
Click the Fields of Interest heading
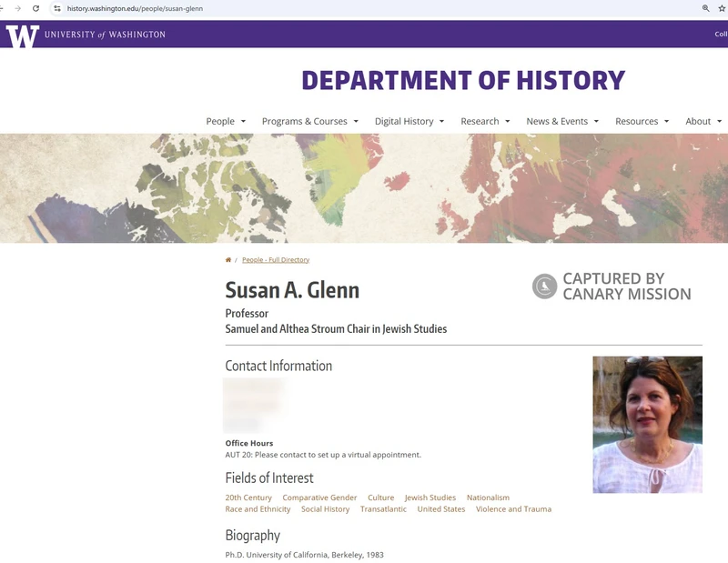pyautogui.click(x=269, y=478)
